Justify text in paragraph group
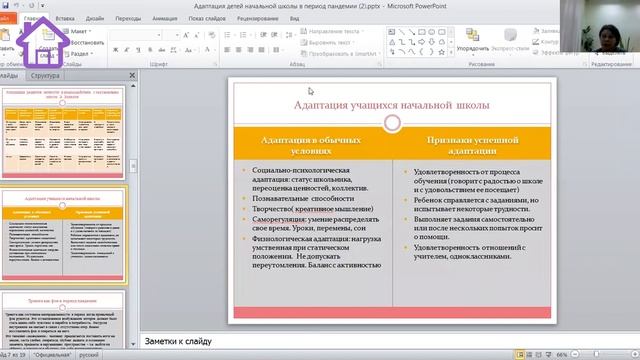The image size is (640, 360). click(x=262, y=50)
